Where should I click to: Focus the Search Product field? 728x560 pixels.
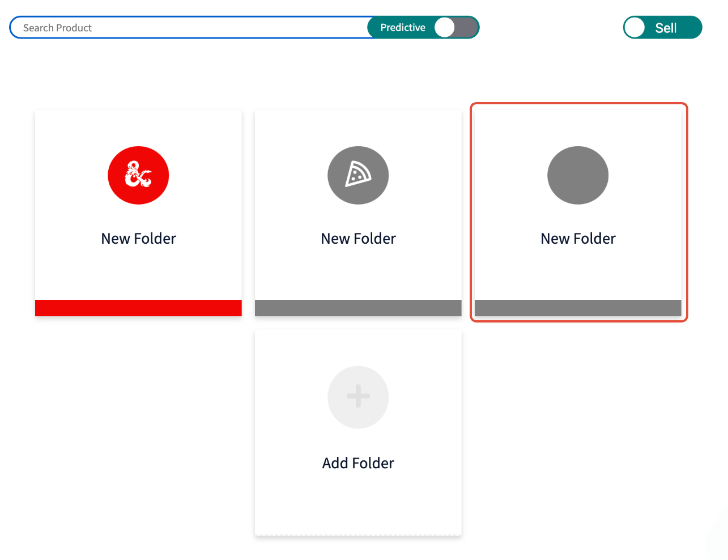pyautogui.click(x=190, y=27)
